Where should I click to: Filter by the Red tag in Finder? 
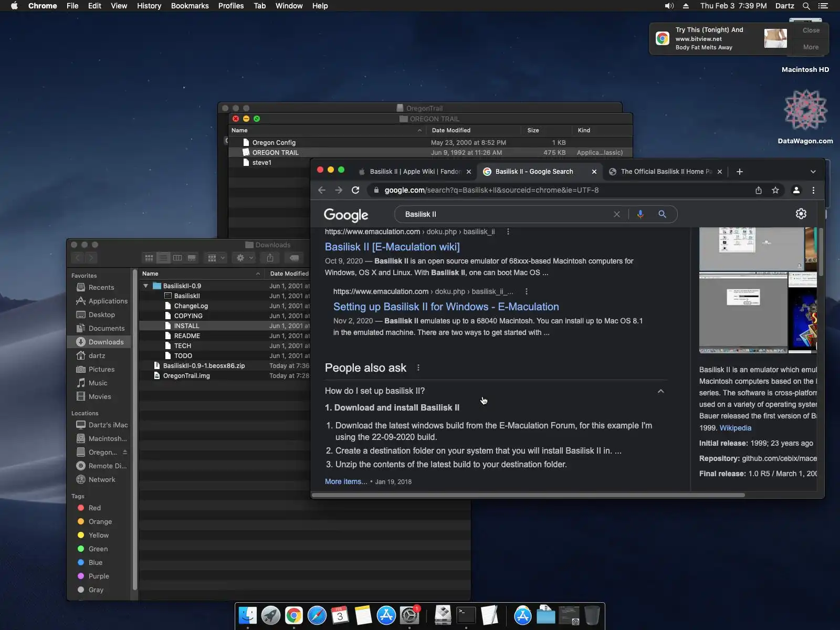94,508
